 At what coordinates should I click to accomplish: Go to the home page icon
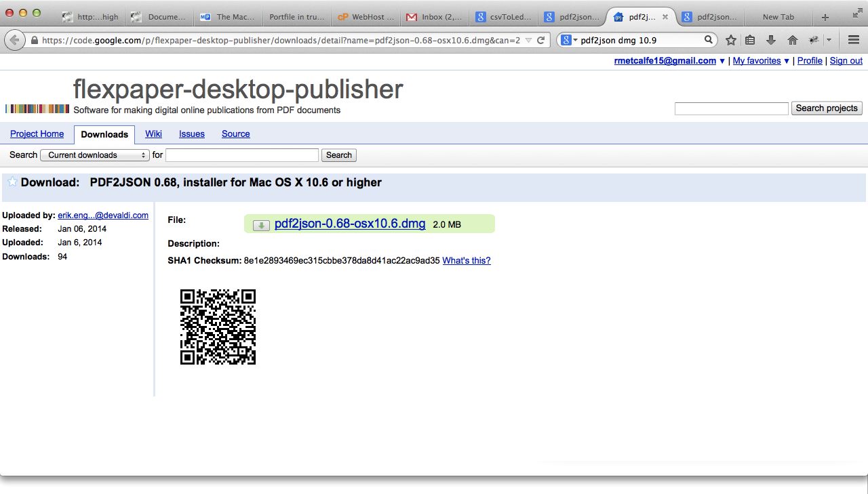[792, 40]
